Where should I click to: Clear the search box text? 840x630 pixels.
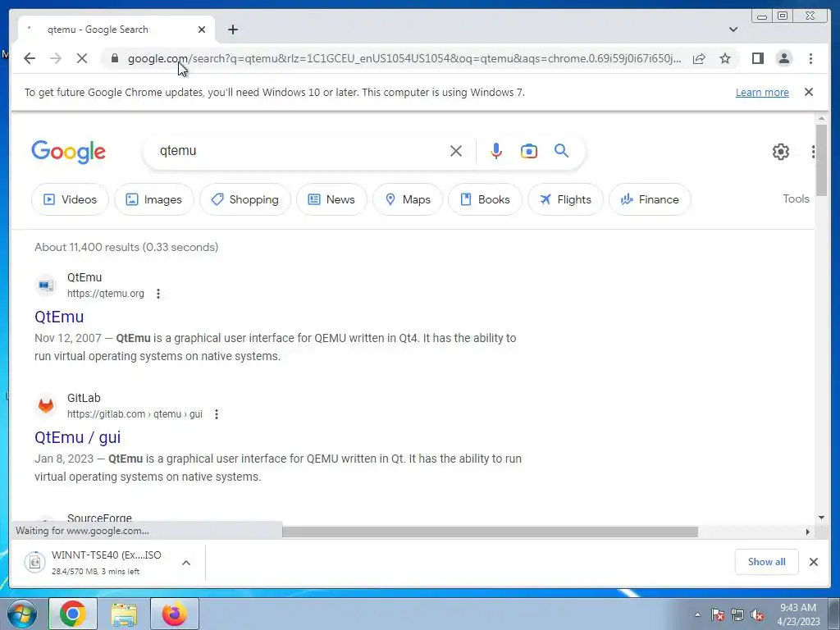click(x=456, y=151)
